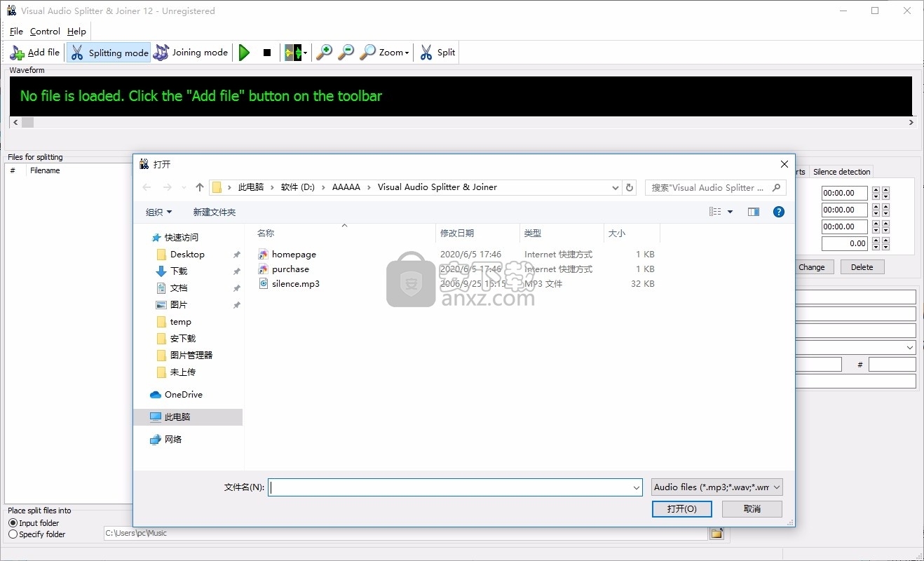Open the Zoom dropdown in the toolbar

tap(383, 53)
